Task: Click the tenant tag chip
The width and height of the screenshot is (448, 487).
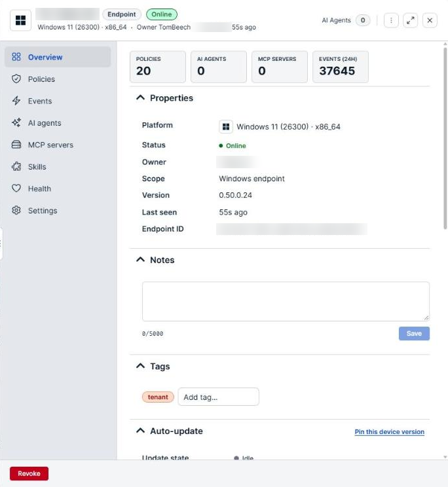Action: click(x=158, y=397)
